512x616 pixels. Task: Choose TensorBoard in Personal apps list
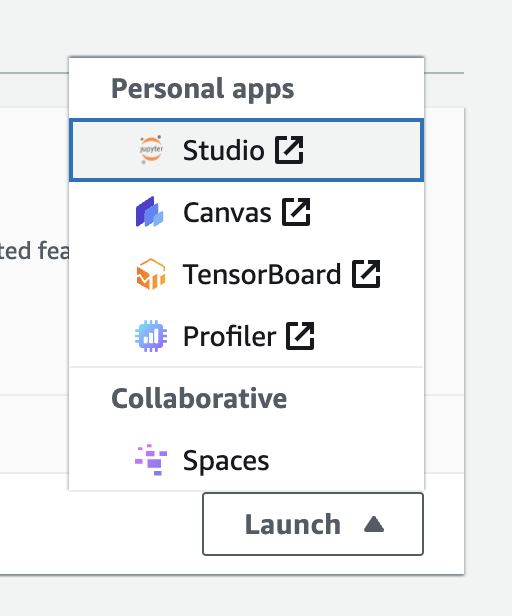pyautogui.click(x=246, y=274)
